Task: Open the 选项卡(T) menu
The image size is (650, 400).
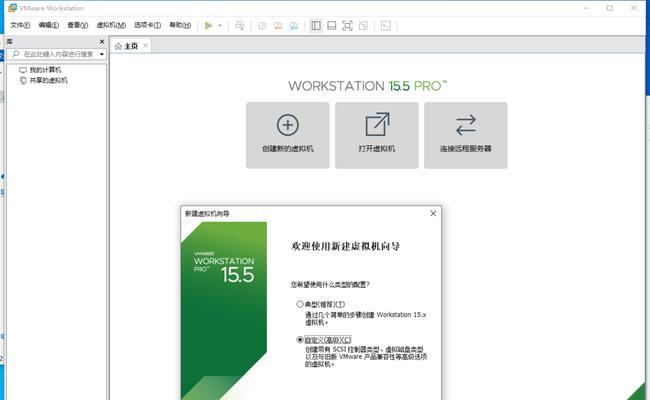Action: pos(147,25)
